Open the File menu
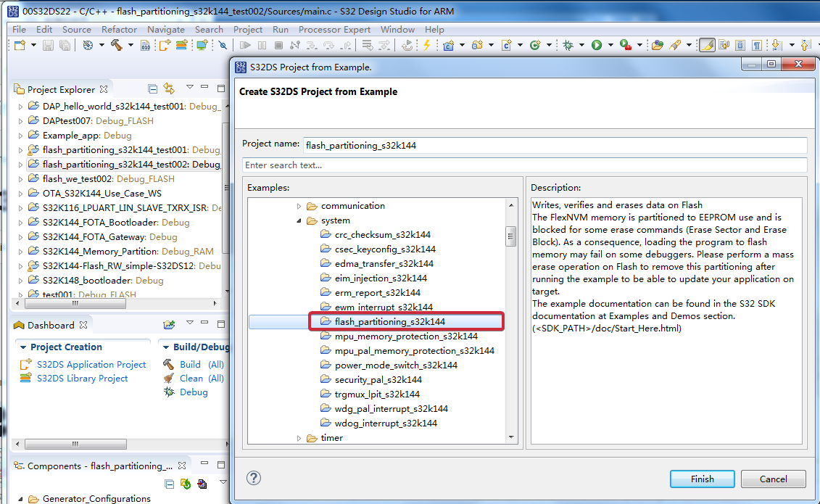The height and width of the screenshot is (504, 820). (19, 29)
